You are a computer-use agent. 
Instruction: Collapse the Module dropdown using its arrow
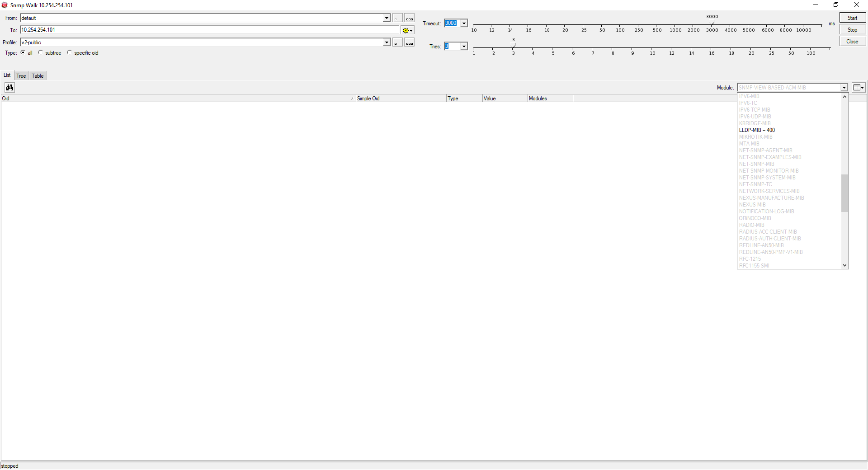(844, 88)
